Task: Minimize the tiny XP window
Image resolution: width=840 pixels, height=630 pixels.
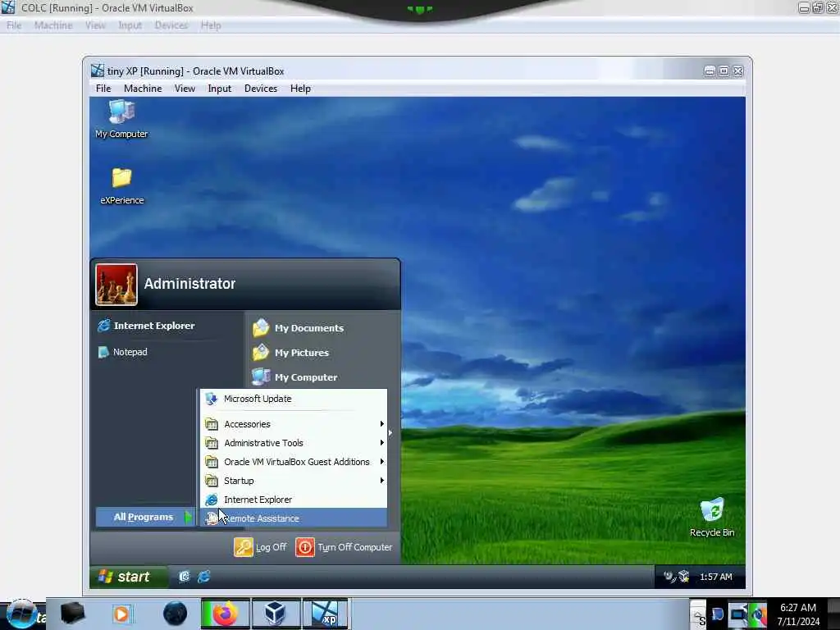Action: 710,71
